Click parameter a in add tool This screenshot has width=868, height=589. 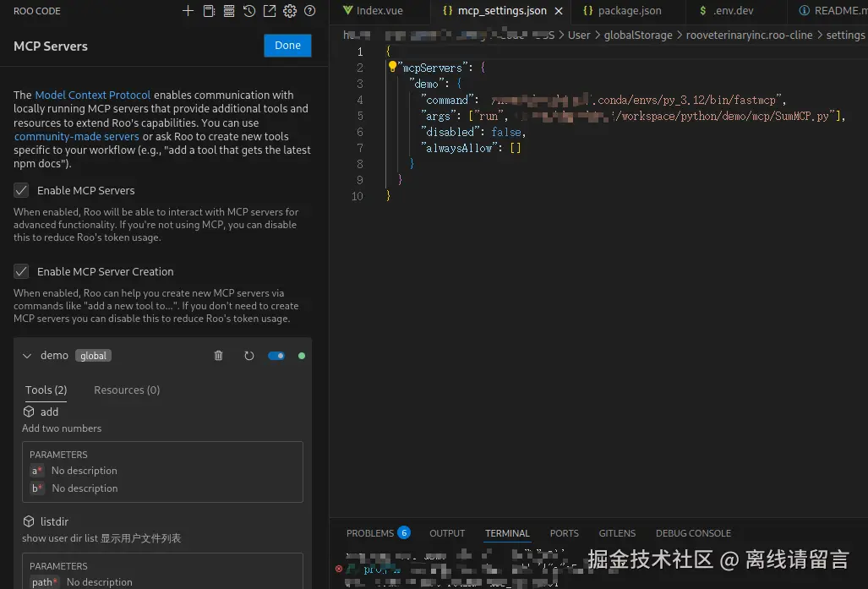tap(36, 471)
